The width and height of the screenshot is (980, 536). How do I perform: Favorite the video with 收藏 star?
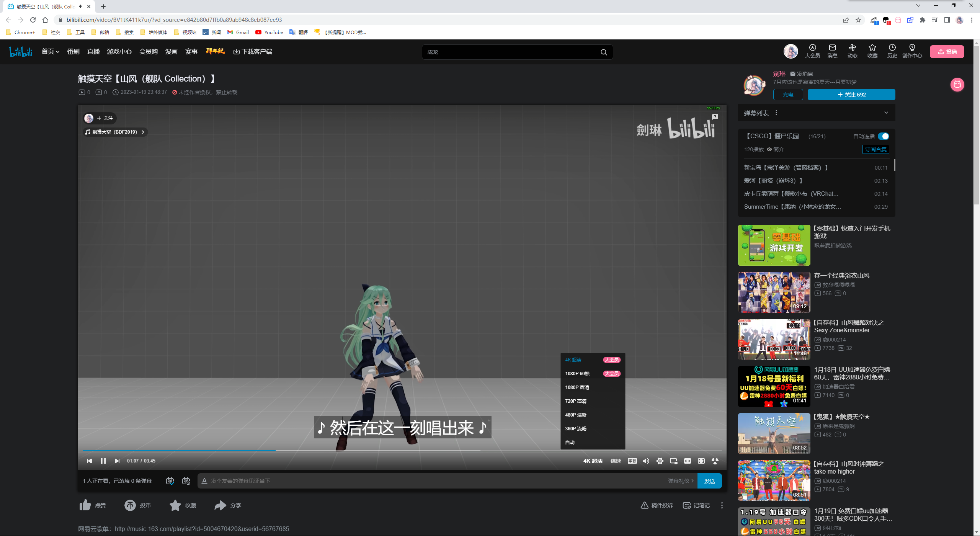(x=175, y=505)
